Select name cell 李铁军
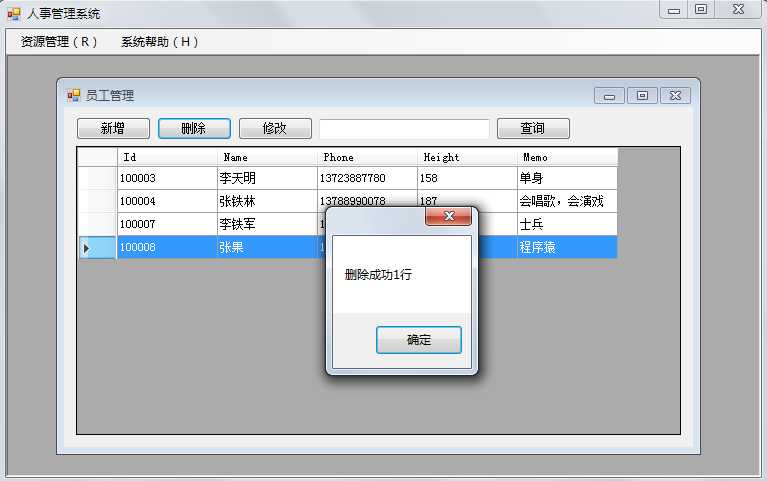The width and height of the screenshot is (767, 481). pyautogui.click(x=267, y=224)
